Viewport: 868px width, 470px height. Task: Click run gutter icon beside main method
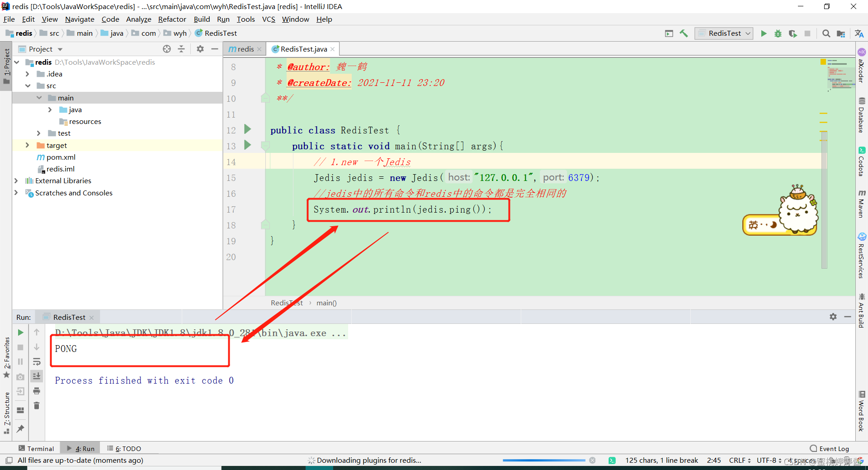(x=247, y=145)
